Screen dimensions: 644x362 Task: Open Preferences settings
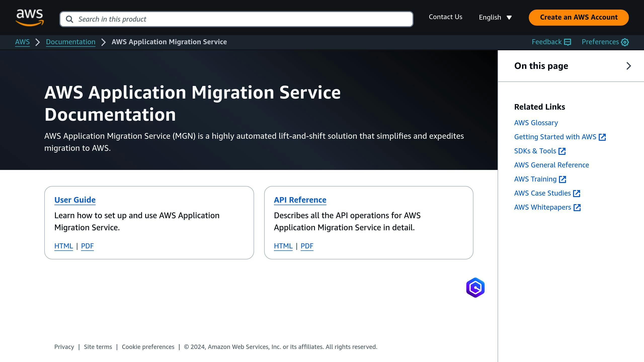[x=605, y=42]
